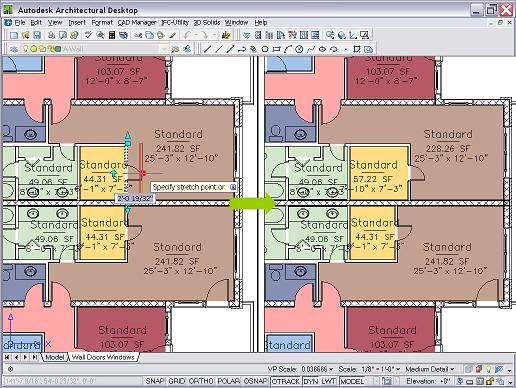Save the drawing with floppy icon
Viewport: 516px width, 388px height.
tap(37, 35)
